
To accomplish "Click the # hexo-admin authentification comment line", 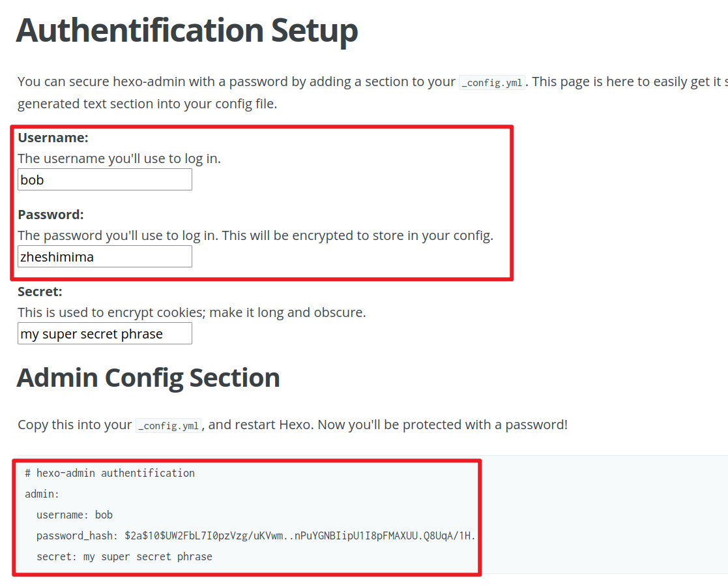I will click(109, 473).
